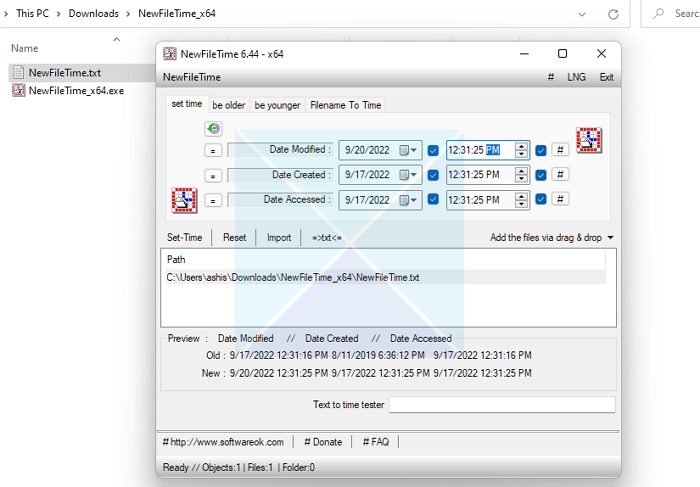Open the calendar icon for Date Modified
This screenshot has width=700, height=487.
coord(404,150)
